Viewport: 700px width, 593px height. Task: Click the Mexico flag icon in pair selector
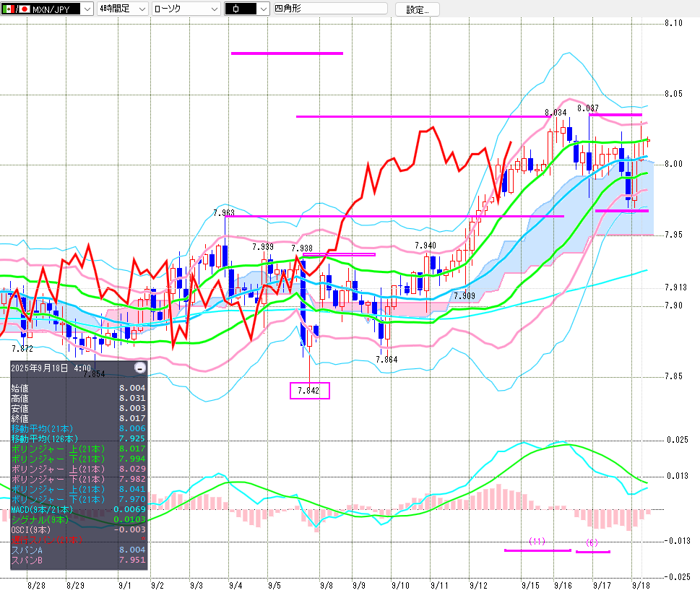click(x=8, y=9)
